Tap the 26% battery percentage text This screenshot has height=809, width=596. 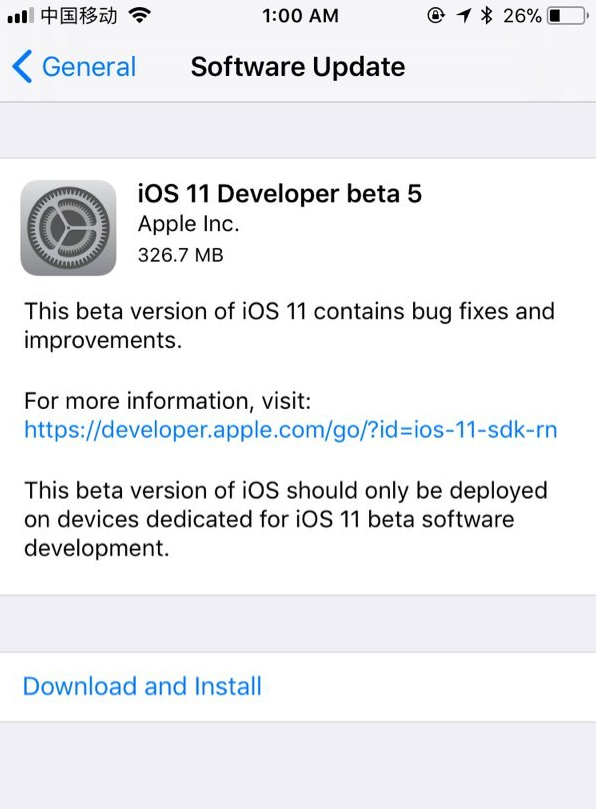pos(522,16)
